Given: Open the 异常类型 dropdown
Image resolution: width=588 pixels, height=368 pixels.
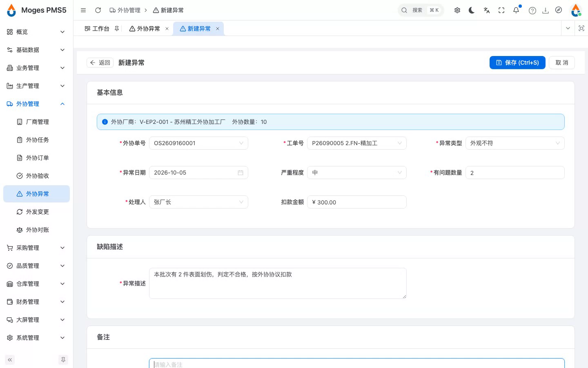Looking at the screenshot, I should coord(515,143).
